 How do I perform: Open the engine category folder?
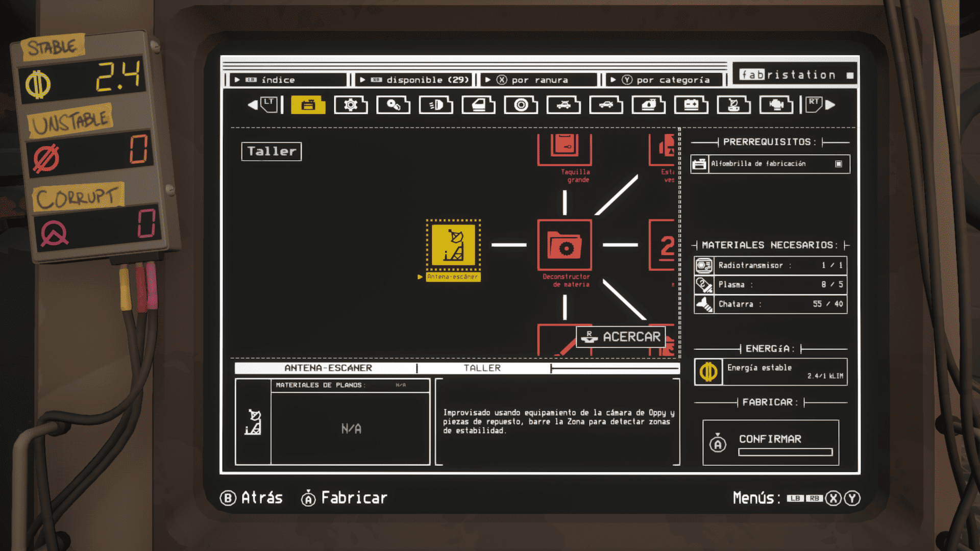click(x=776, y=105)
